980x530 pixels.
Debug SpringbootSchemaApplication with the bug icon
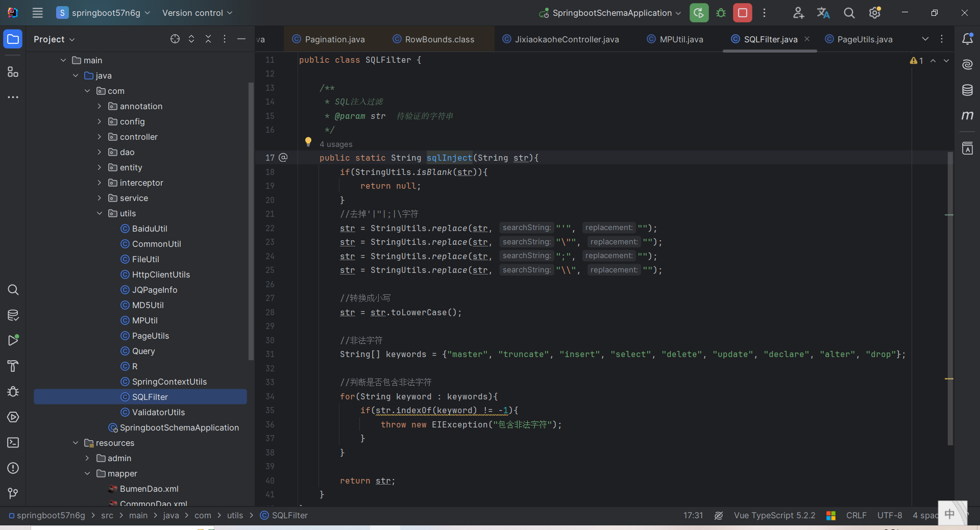tap(721, 13)
